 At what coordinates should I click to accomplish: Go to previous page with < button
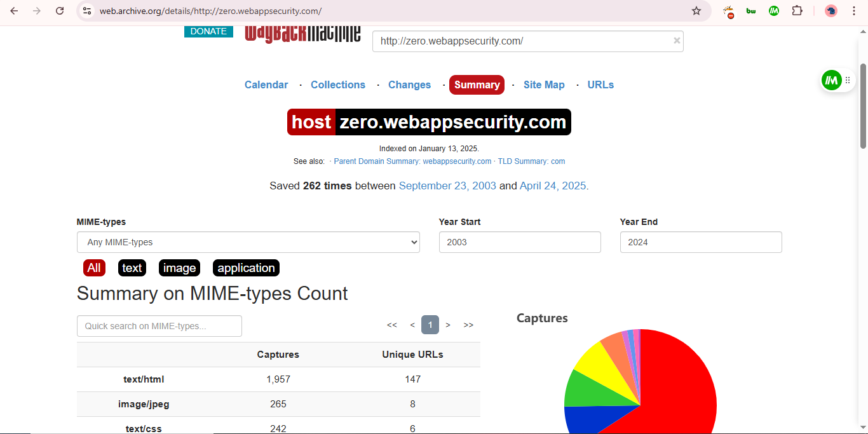tap(412, 325)
